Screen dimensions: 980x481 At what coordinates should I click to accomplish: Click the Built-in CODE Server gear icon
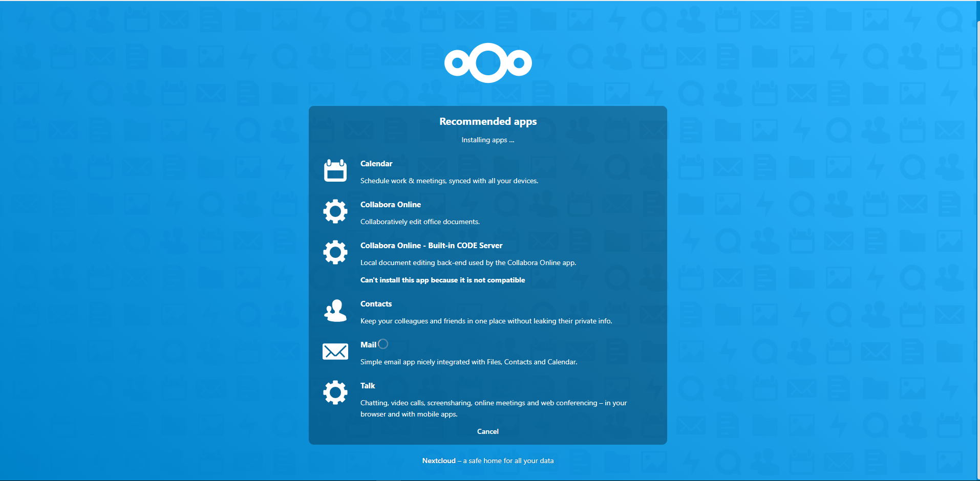point(335,252)
